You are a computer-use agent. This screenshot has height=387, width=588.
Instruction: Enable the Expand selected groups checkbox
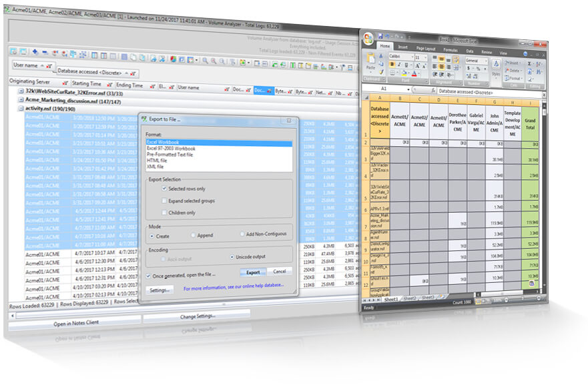tap(164, 201)
